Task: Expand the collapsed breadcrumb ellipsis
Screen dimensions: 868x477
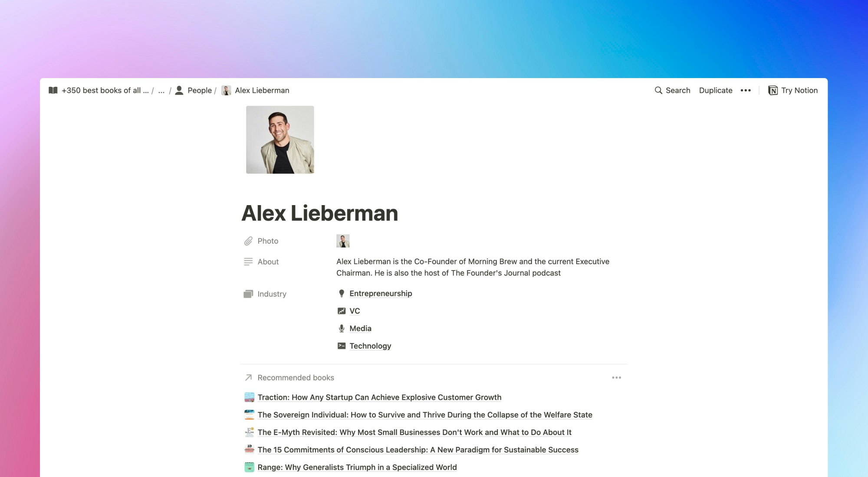Action: click(x=161, y=90)
